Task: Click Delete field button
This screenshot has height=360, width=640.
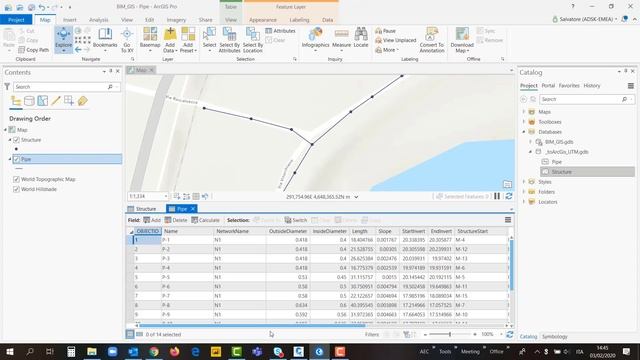Action: [176, 220]
